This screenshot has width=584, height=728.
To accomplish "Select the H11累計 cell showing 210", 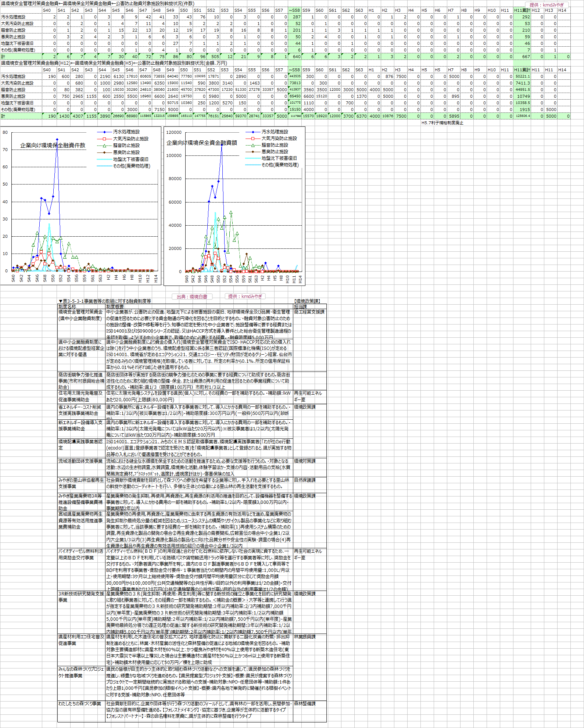I will (x=522, y=30).
